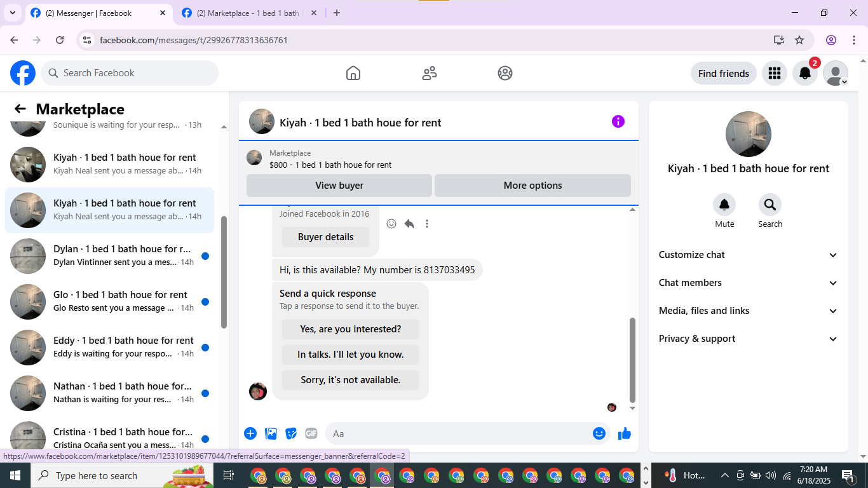The height and width of the screenshot is (488, 868).
Task: Open account dropdown on profile avatar
Action: point(836,73)
